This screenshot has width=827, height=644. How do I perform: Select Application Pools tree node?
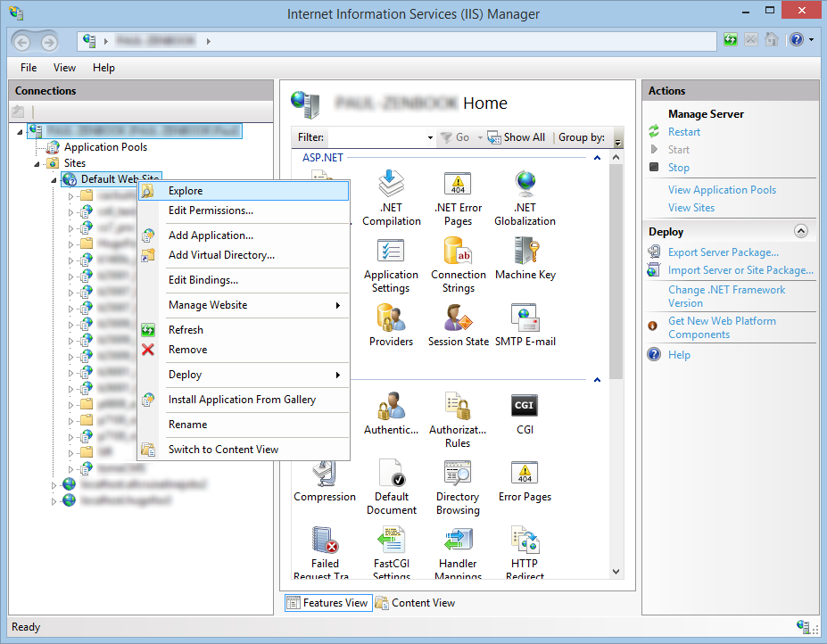[105, 147]
